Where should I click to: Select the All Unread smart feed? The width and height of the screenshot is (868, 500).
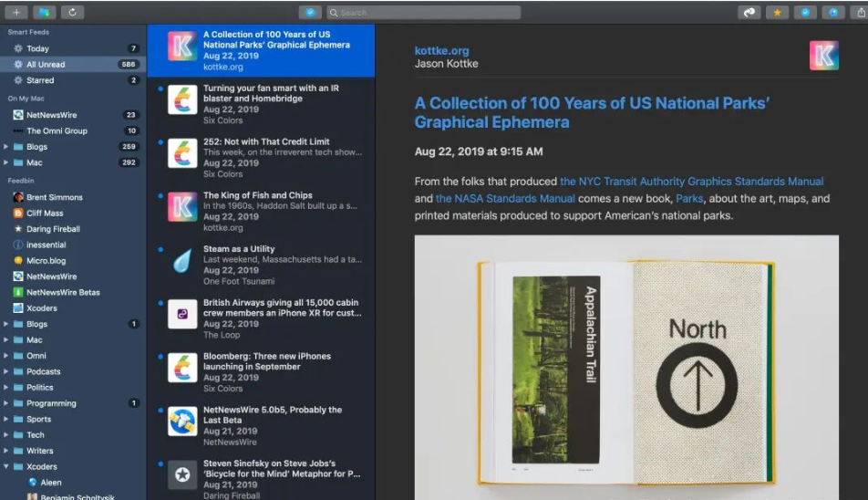click(x=73, y=64)
